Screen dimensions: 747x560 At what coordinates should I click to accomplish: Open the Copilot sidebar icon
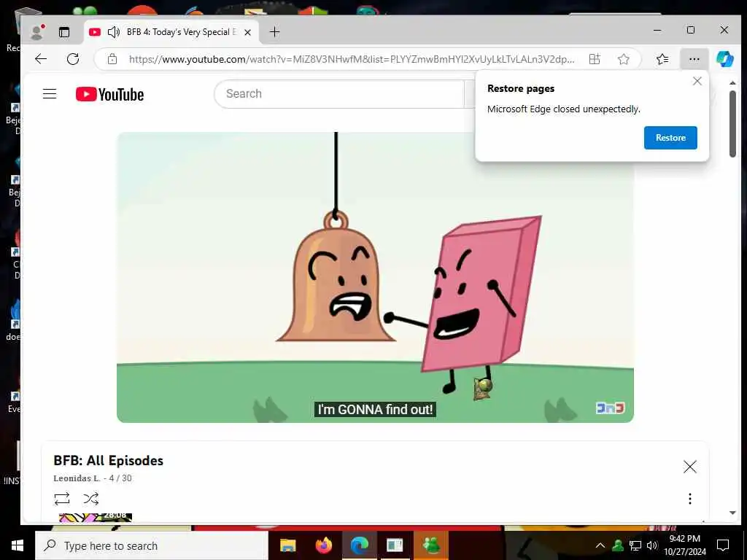coord(724,59)
